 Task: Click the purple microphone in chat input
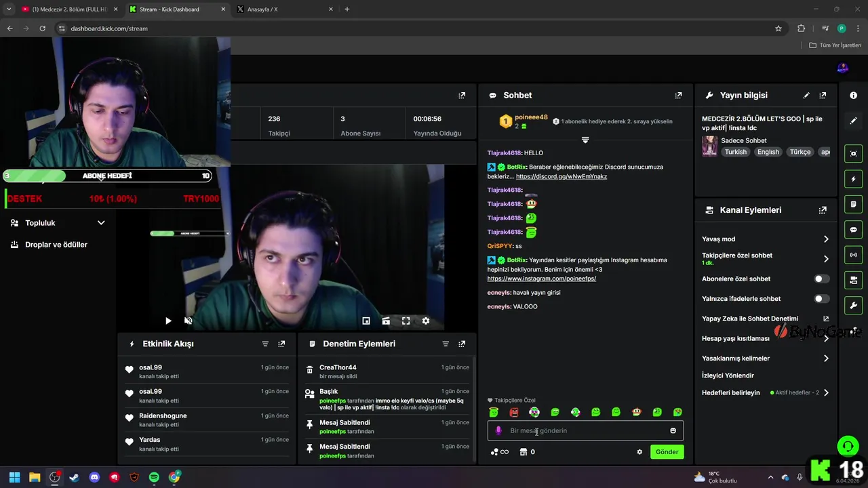[x=498, y=430]
